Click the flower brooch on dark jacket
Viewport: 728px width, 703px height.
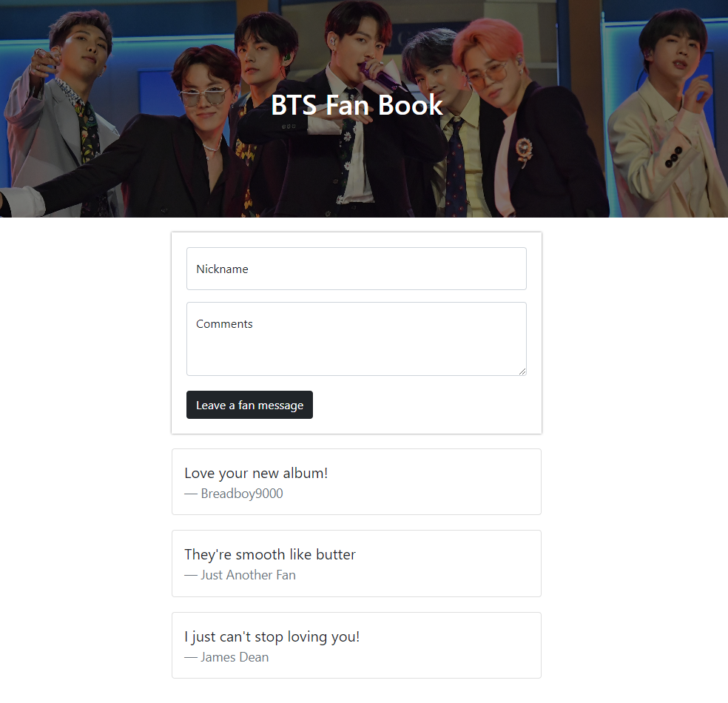(524, 151)
